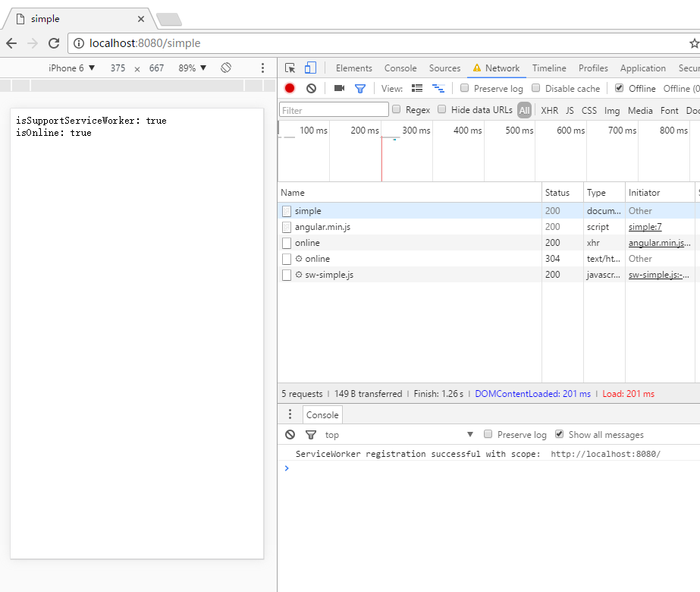Enable Preserve log in Console drawer
The height and width of the screenshot is (592, 700).
click(x=488, y=434)
